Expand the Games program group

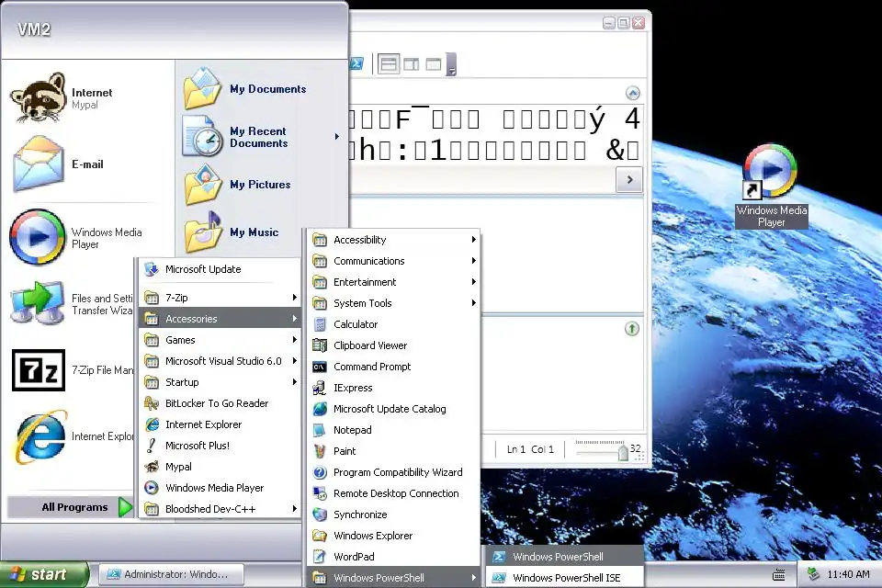pos(220,340)
